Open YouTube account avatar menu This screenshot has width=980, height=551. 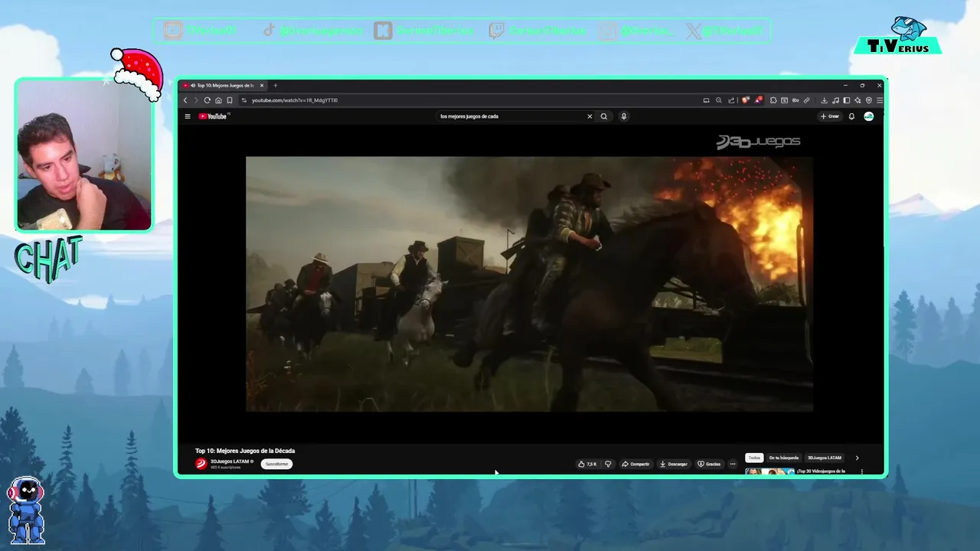[869, 116]
